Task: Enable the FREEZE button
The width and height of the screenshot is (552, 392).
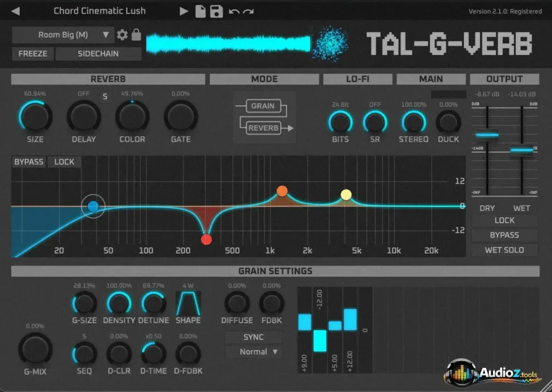Action: pyautogui.click(x=32, y=53)
